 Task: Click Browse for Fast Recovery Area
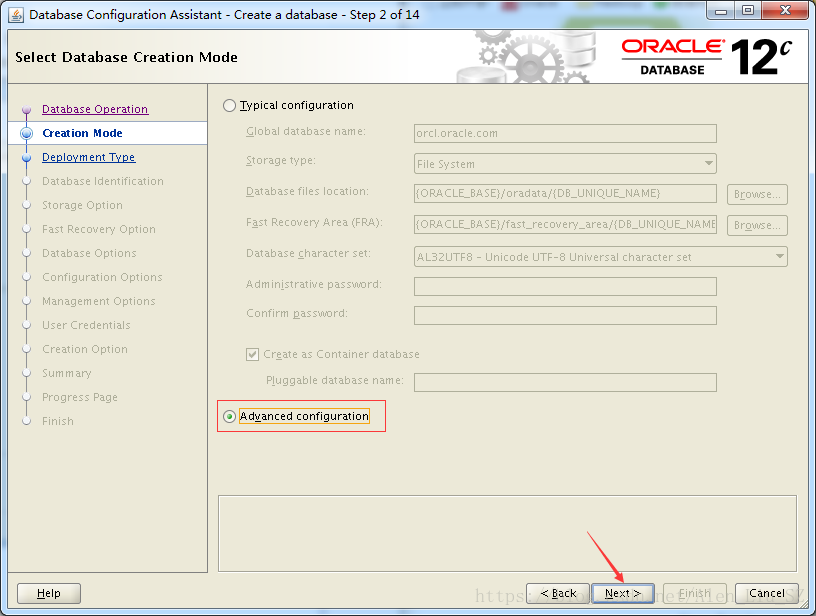coord(757,225)
